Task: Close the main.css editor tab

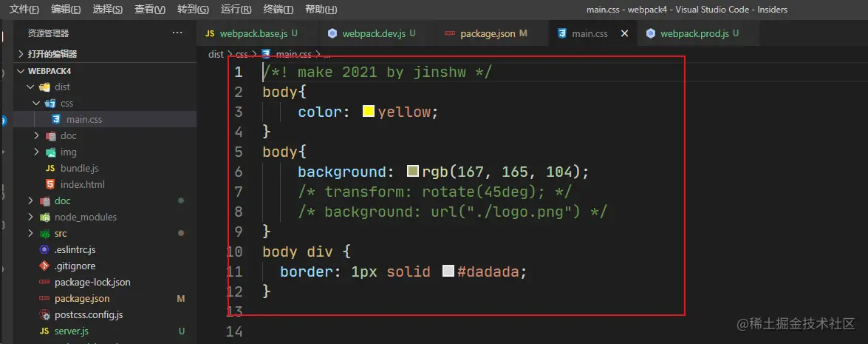Action: (x=624, y=34)
